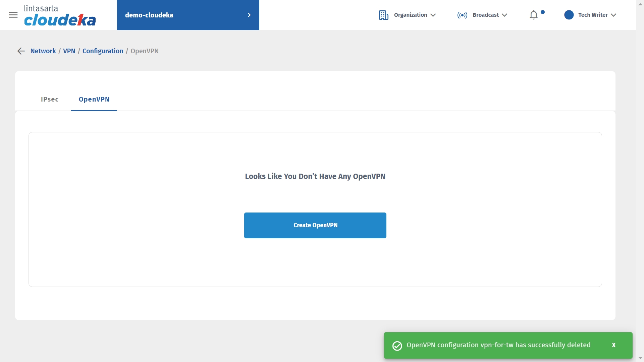The height and width of the screenshot is (362, 644).
Task: Open the Tech Writer user menu
Action: tap(597, 15)
